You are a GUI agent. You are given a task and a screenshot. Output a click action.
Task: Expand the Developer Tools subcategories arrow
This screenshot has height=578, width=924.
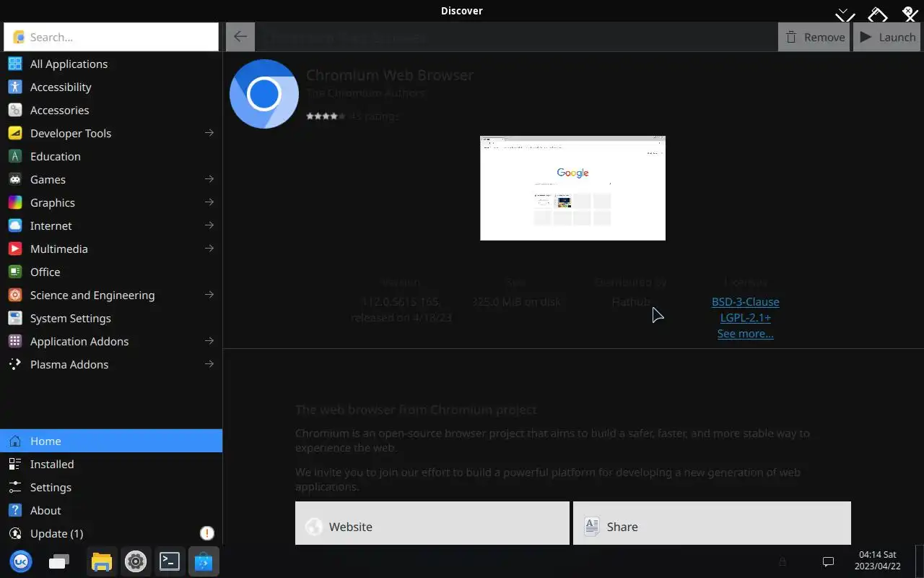tap(209, 133)
